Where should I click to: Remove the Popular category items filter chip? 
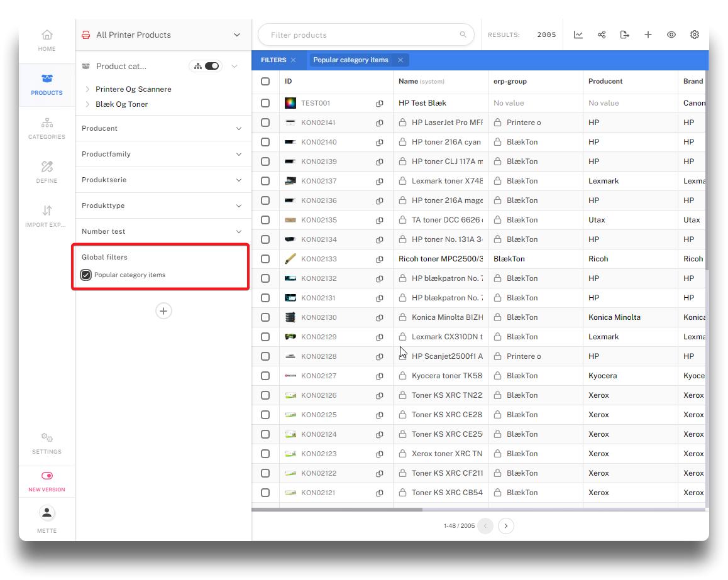[400, 60]
